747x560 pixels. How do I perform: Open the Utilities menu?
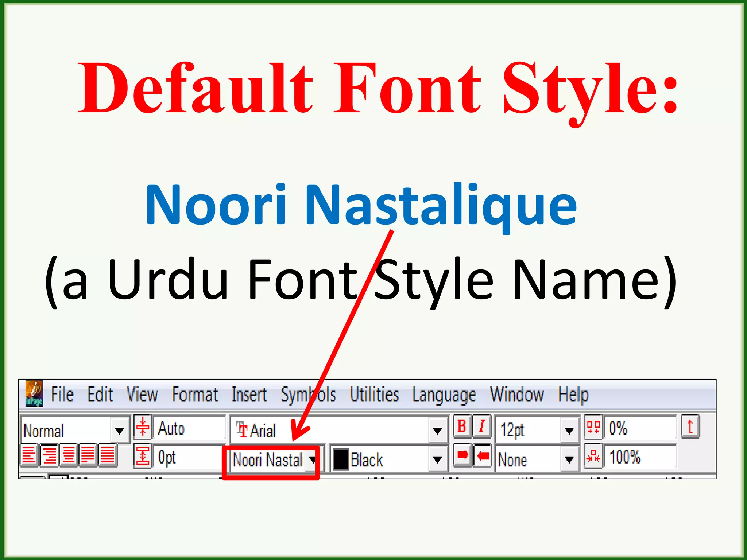374,395
